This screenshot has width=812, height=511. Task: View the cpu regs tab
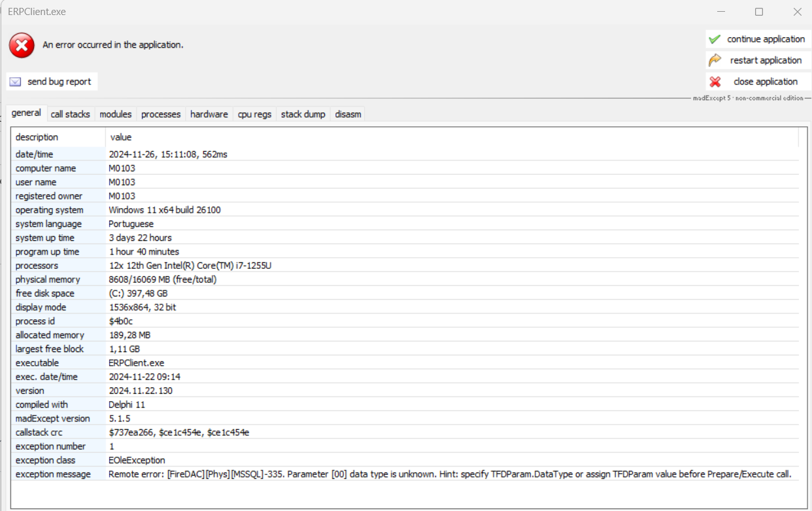[x=254, y=114]
